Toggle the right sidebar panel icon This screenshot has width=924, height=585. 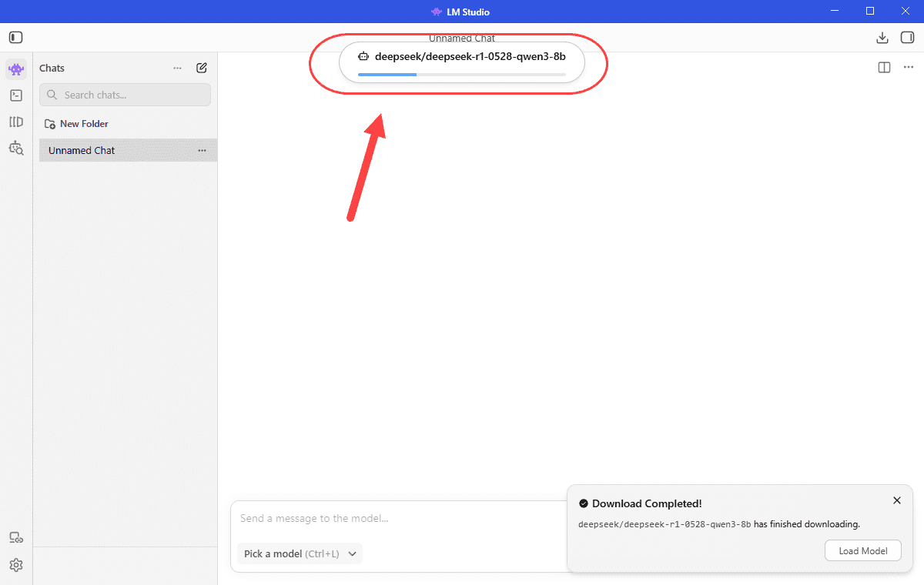tap(906, 38)
